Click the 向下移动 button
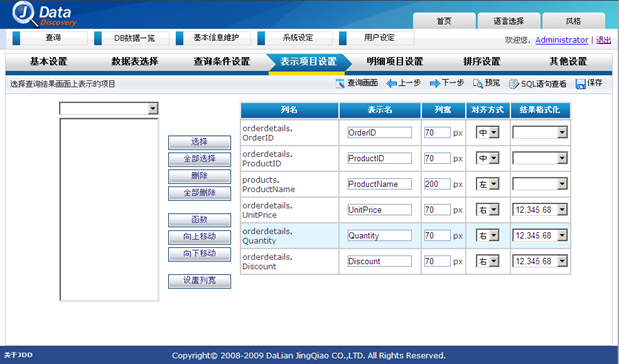This screenshot has height=364, width=619. tap(199, 253)
